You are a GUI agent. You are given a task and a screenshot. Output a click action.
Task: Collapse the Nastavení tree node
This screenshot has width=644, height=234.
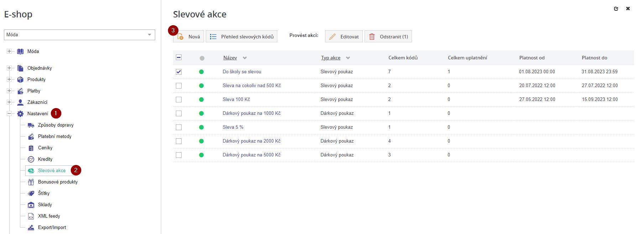(x=9, y=113)
